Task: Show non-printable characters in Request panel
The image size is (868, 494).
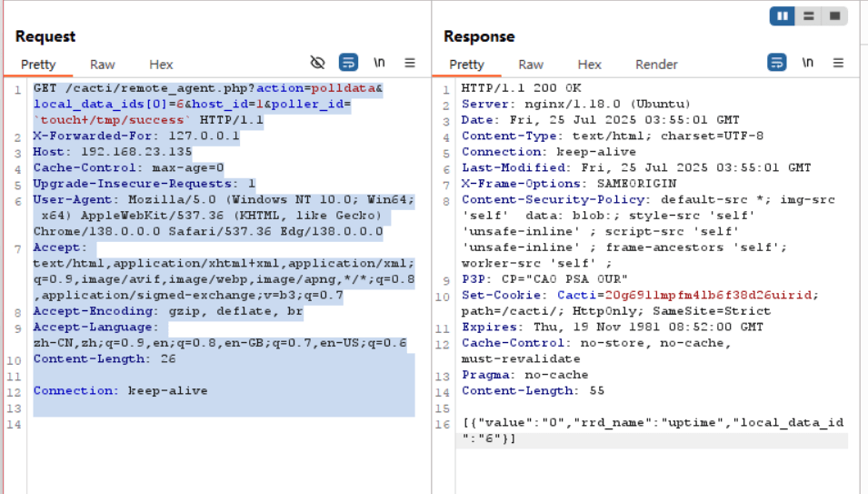Action: pyautogui.click(x=379, y=63)
